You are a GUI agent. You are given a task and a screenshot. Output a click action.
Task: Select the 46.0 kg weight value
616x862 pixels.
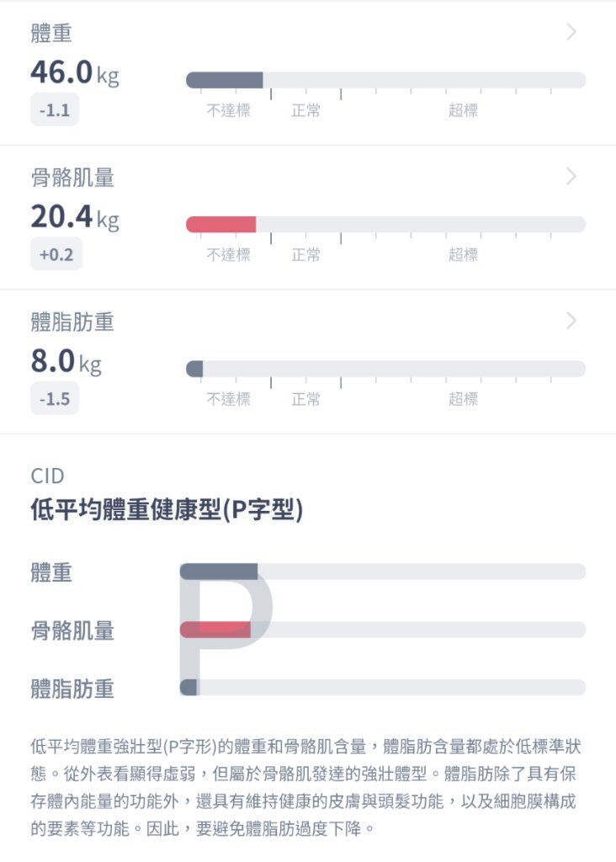coord(75,72)
